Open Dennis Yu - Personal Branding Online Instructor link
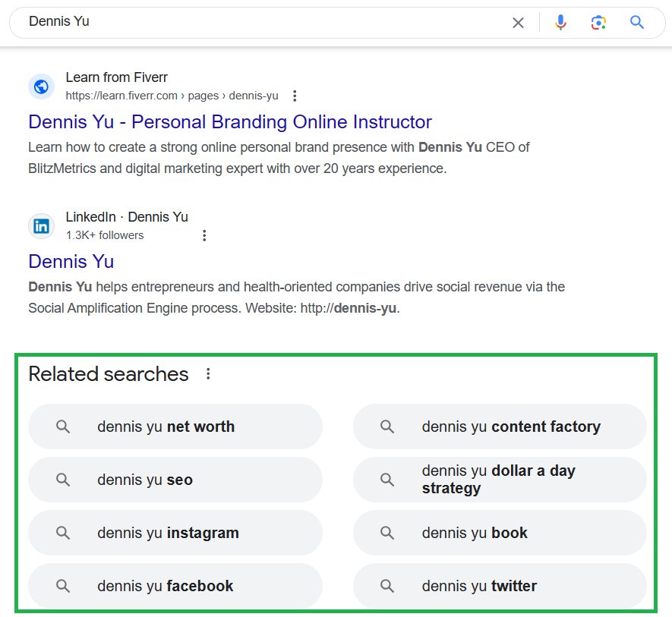The width and height of the screenshot is (672, 617). (x=230, y=121)
